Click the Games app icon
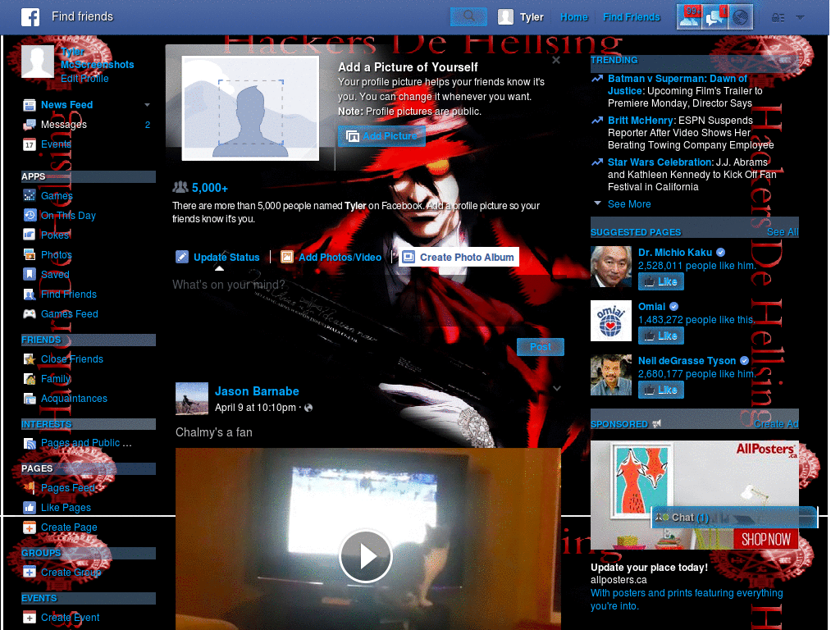The height and width of the screenshot is (630, 840). [x=30, y=195]
